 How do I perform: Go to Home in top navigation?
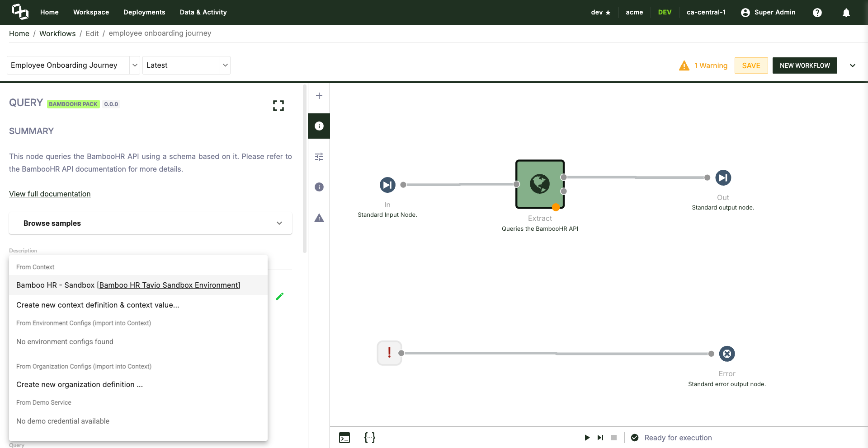[49, 12]
